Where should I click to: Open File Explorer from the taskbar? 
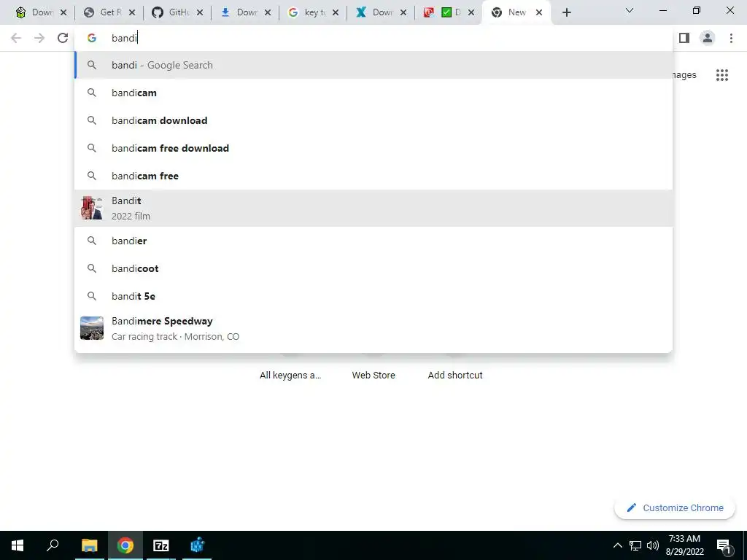pos(89,545)
